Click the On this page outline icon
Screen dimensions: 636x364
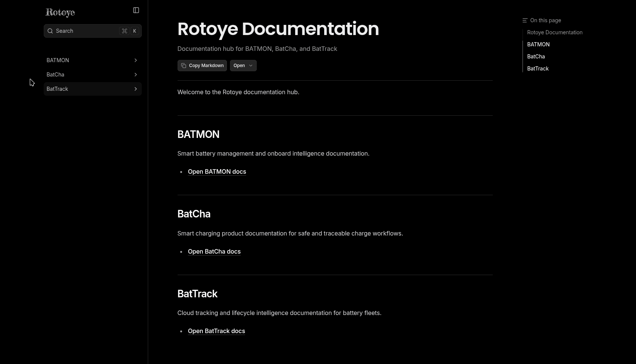coord(525,20)
